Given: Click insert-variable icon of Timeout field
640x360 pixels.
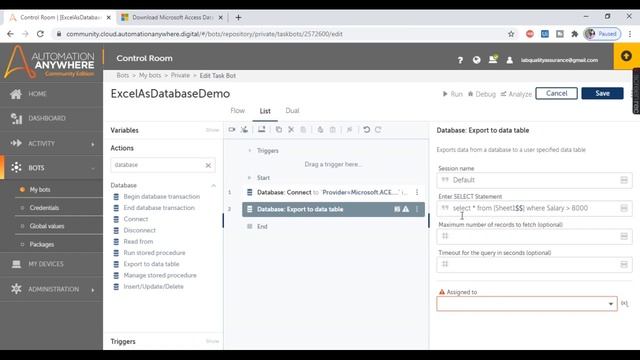Looking at the screenshot, I should [x=624, y=264].
